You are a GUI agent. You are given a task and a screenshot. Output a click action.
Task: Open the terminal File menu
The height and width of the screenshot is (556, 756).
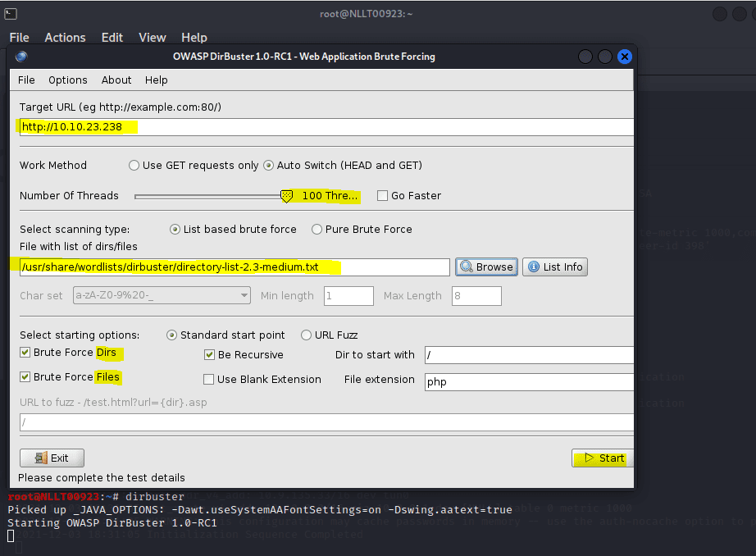pyautogui.click(x=20, y=38)
